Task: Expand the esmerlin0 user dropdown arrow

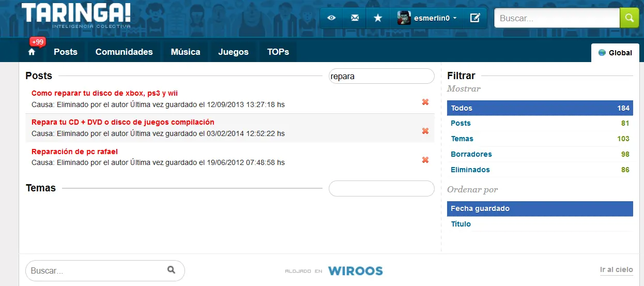Action: coord(455,18)
